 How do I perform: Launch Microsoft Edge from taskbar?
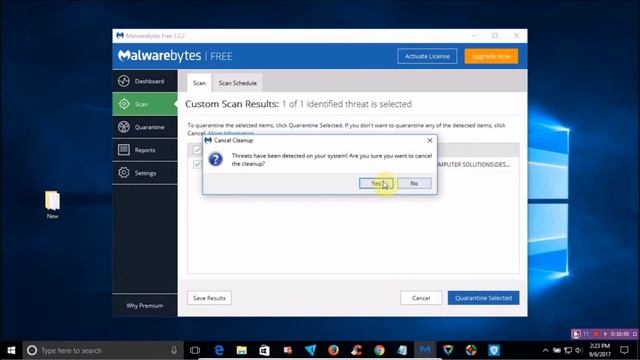[x=219, y=350]
